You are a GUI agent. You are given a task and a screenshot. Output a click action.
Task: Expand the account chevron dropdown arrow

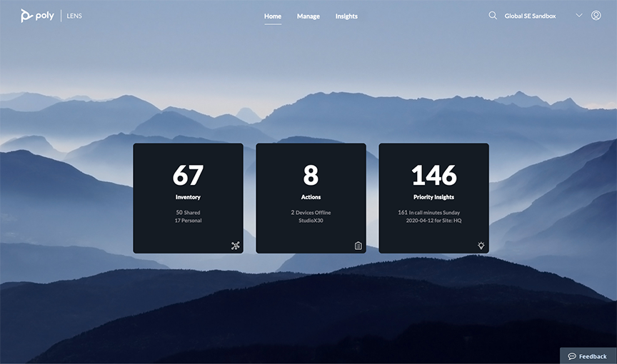[x=579, y=16]
